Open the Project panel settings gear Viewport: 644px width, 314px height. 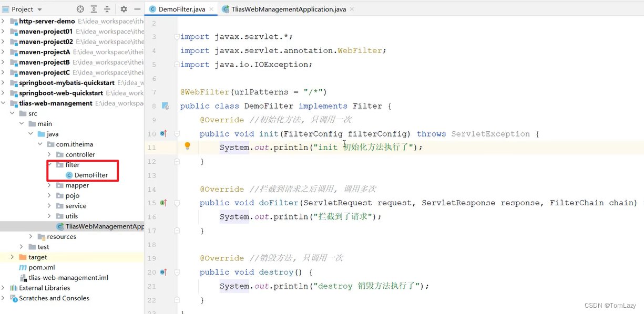122,8
